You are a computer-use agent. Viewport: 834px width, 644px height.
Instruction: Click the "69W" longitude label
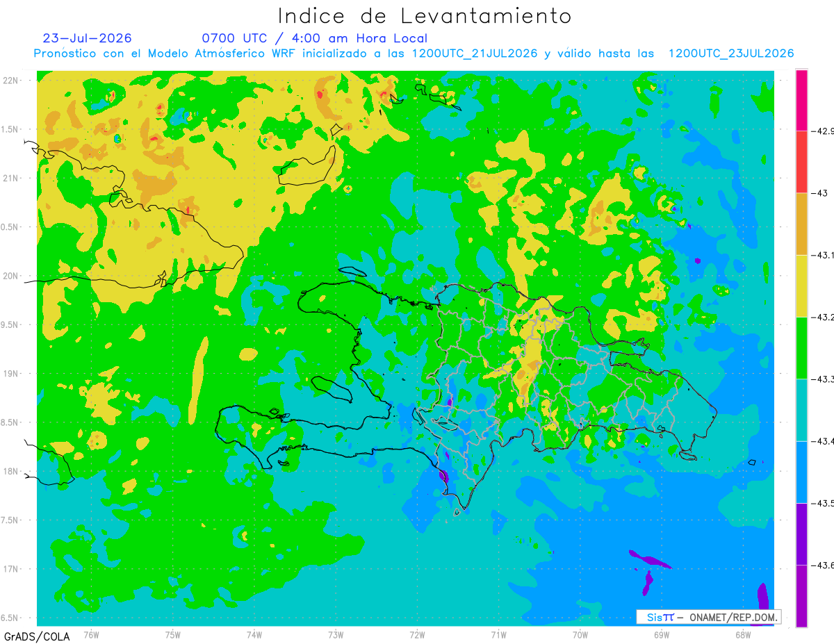(x=661, y=635)
